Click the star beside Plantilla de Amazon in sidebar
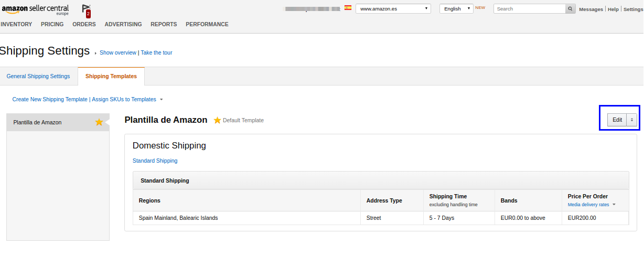 click(99, 122)
